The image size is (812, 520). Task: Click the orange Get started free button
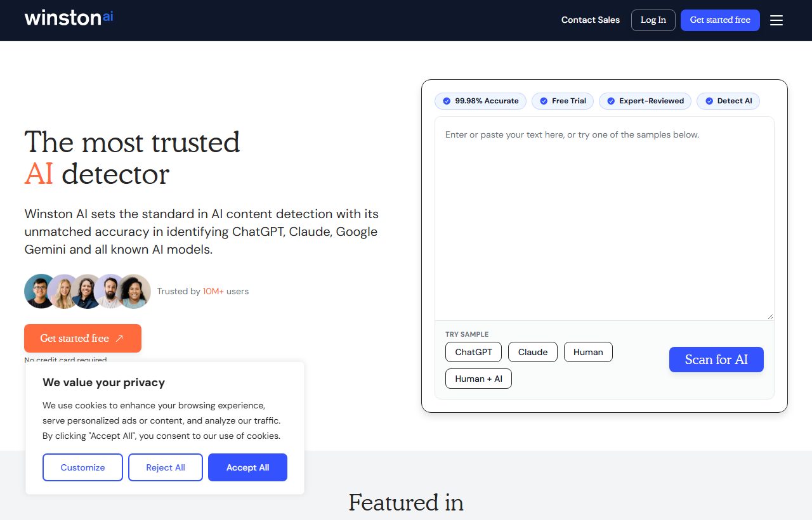[x=82, y=339]
